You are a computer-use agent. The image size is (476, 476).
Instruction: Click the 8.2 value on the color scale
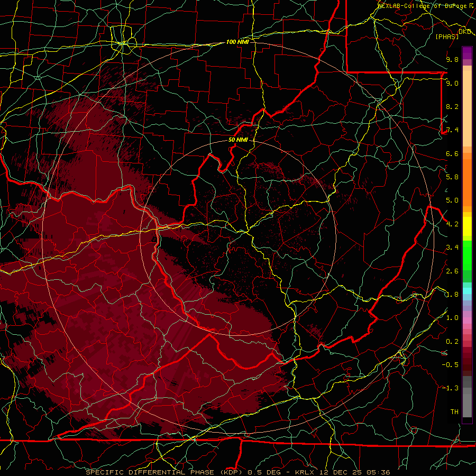(x=452, y=106)
